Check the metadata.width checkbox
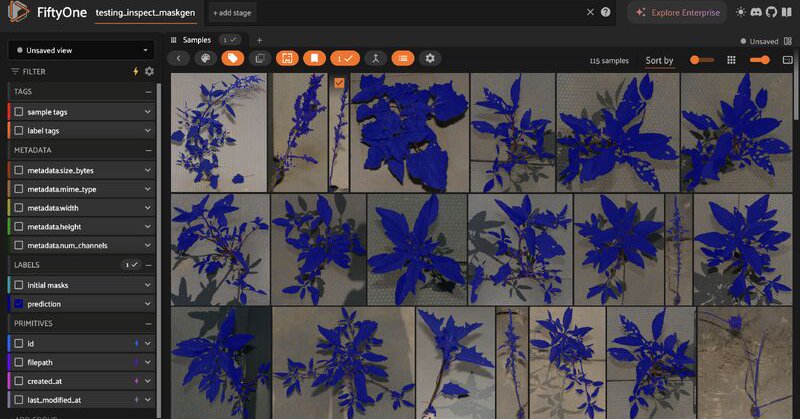This screenshot has width=800, height=419. pos(19,208)
